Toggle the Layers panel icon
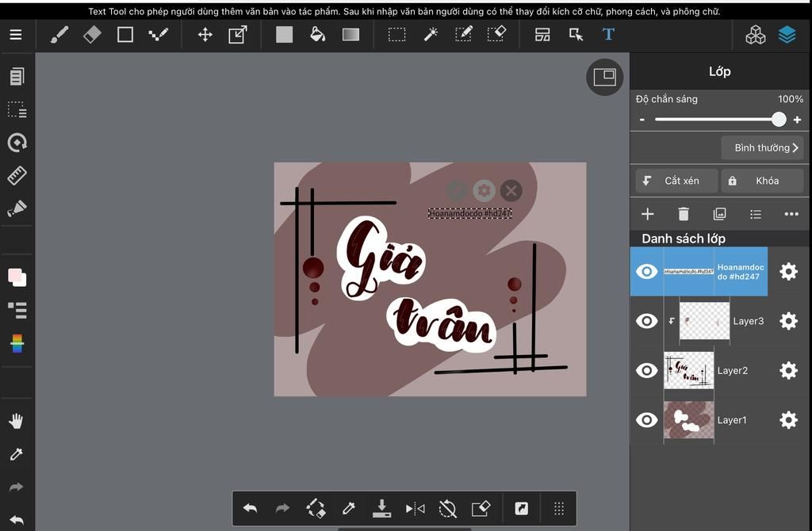Viewport: 812px width, 531px height. point(787,35)
